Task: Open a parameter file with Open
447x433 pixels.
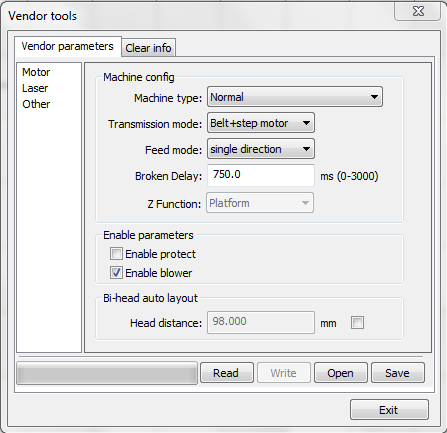Action: coord(340,373)
